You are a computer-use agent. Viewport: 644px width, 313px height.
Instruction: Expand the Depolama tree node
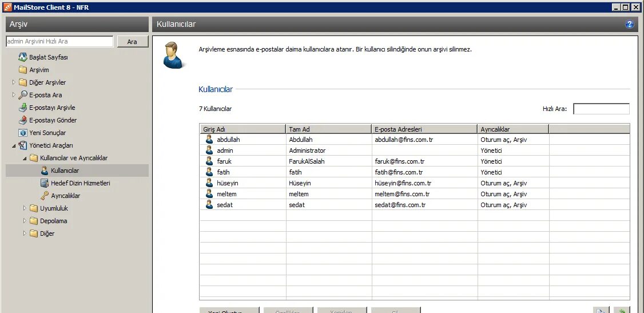point(25,221)
